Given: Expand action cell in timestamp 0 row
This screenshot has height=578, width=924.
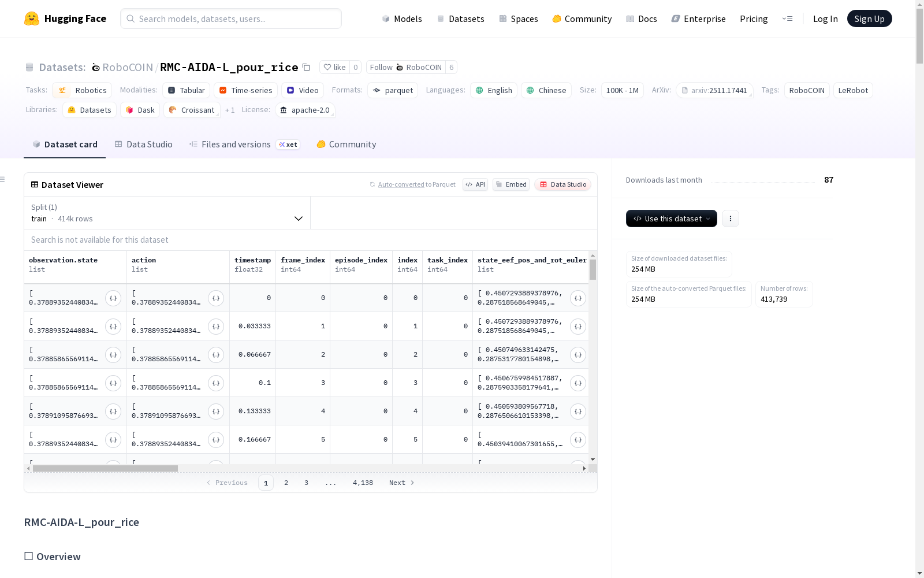Looking at the screenshot, I should pos(216,298).
